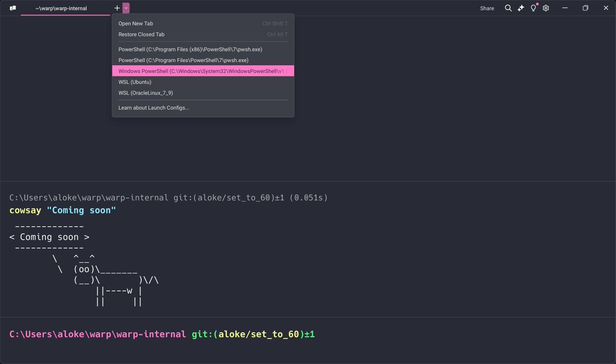Open the Warp AI sparkles icon
The image size is (616, 364).
tap(521, 8)
